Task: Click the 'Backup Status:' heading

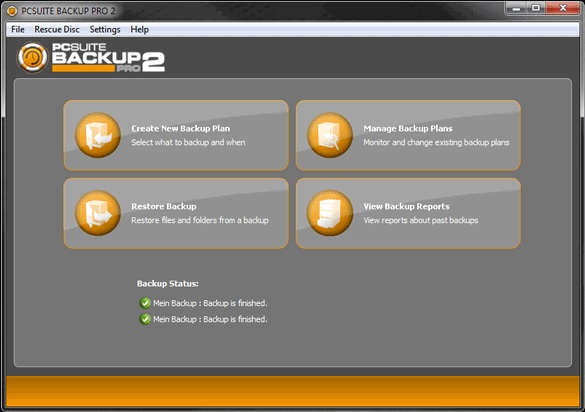Action: click(168, 284)
